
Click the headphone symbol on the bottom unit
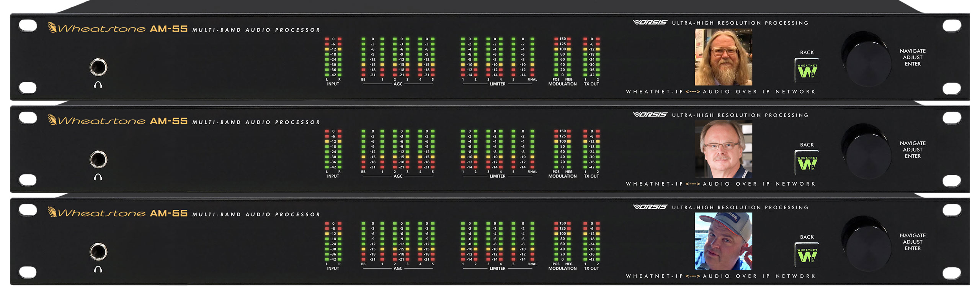point(98,269)
